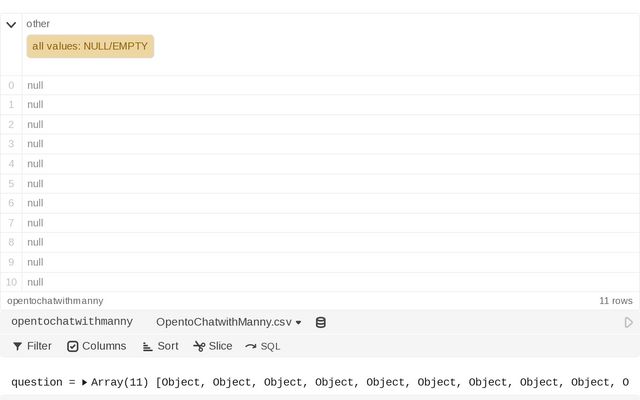Open the Filter option
The height and width of the screenshot is (400, 640).
pyautogui.click(x=32, y=346)
